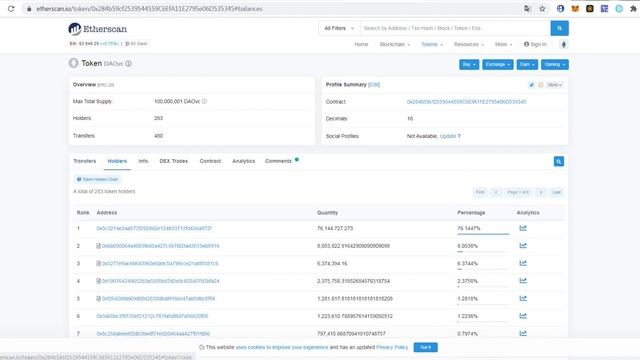This screenshot has height=360, width=640.
Task: Open the DEX Trades tab
Action: pos(173,161)
